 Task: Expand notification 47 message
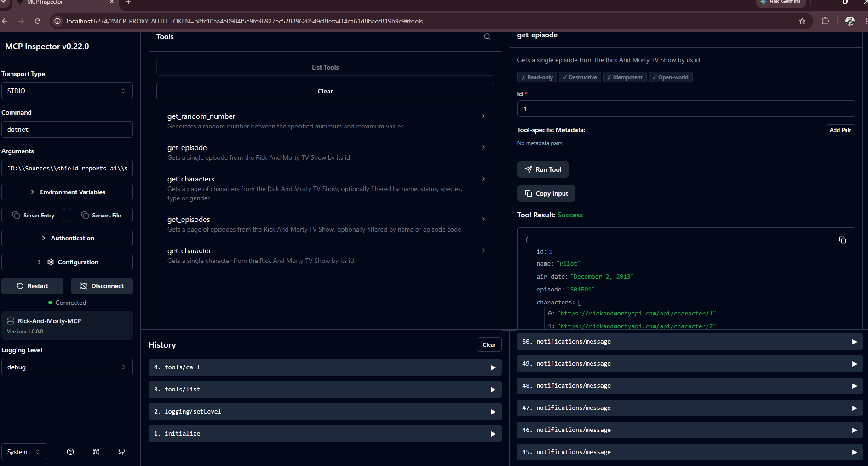coord(690,408)
